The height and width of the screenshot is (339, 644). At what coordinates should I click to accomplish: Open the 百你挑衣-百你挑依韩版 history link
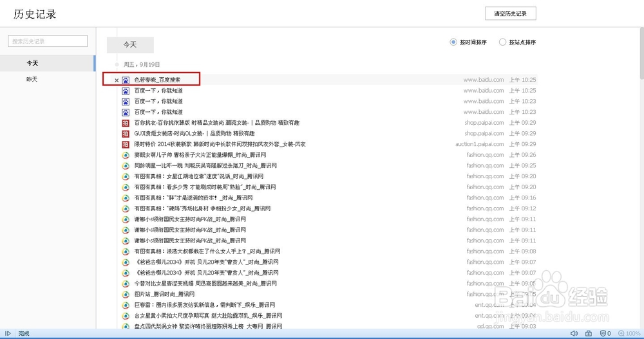click(x=217, y=123)
